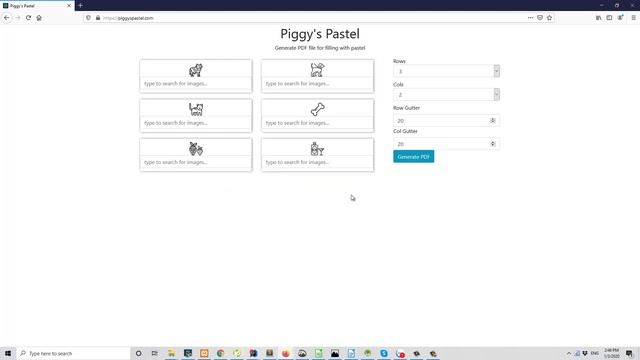Viewport: 640px width, 360px height.
Task: Click the bottle and cocktail glass icon
Action: point(317,149)
